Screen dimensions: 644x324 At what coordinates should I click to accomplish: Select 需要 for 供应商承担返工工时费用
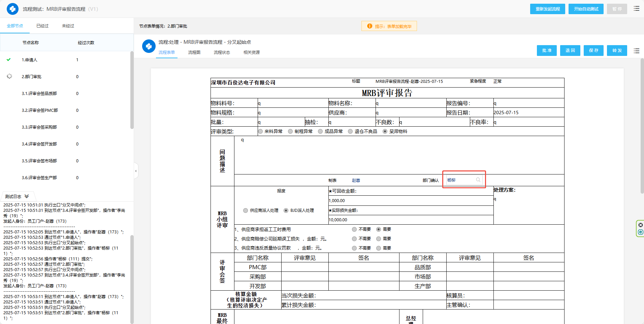[x=379, y=229]
